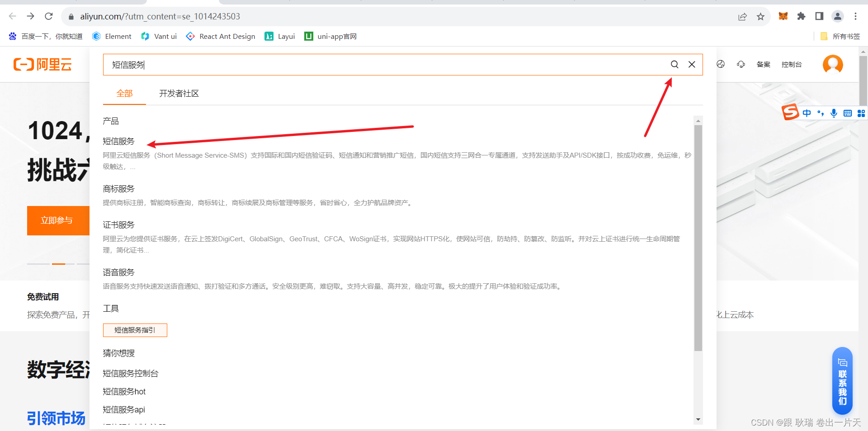Open the user avatar menu
Screen dimensions: 868x431
point(833,65)
